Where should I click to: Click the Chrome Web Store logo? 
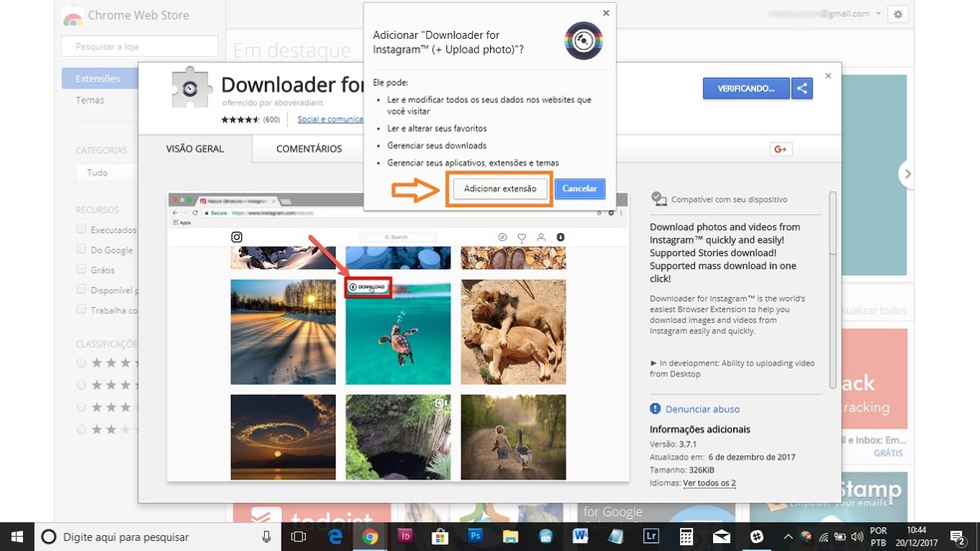73,17
